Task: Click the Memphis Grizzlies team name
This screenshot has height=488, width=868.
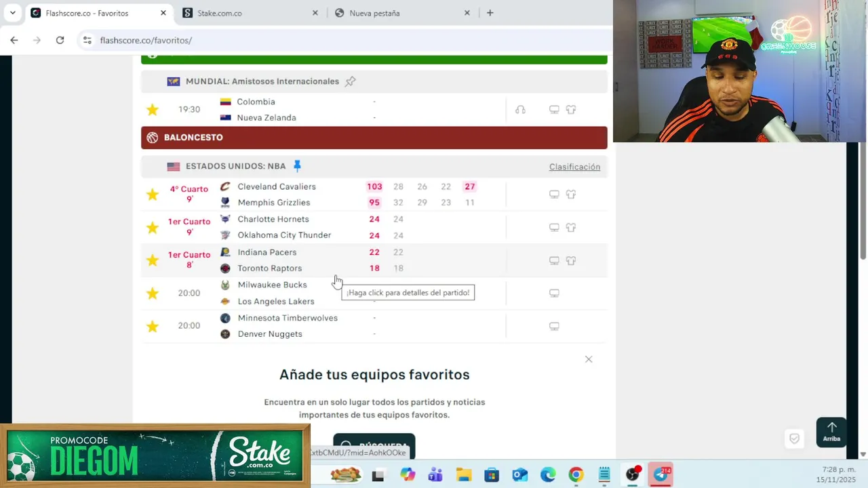Action: click(274, 203)
